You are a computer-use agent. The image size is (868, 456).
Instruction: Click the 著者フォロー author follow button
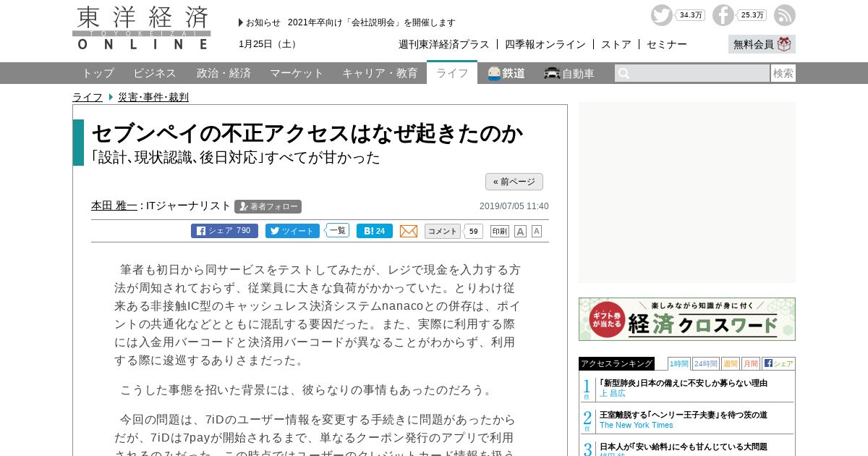pyautogui.click(x=268, y=206)
